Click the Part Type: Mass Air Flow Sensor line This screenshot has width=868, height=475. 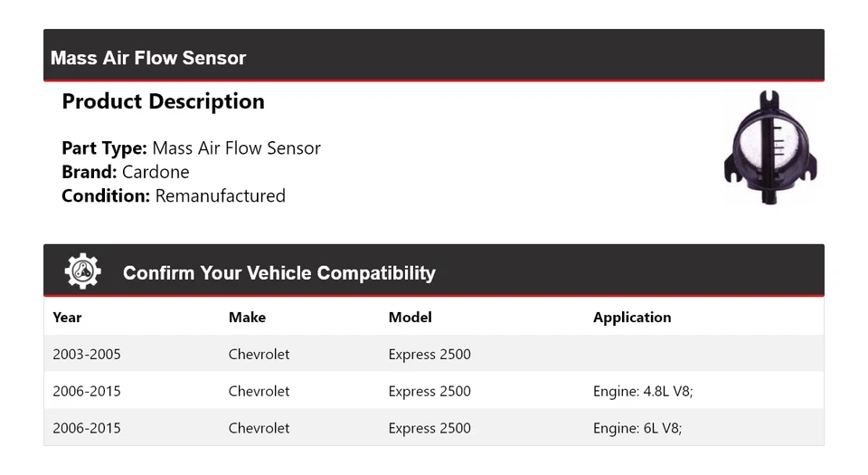(x=191, y=147)
